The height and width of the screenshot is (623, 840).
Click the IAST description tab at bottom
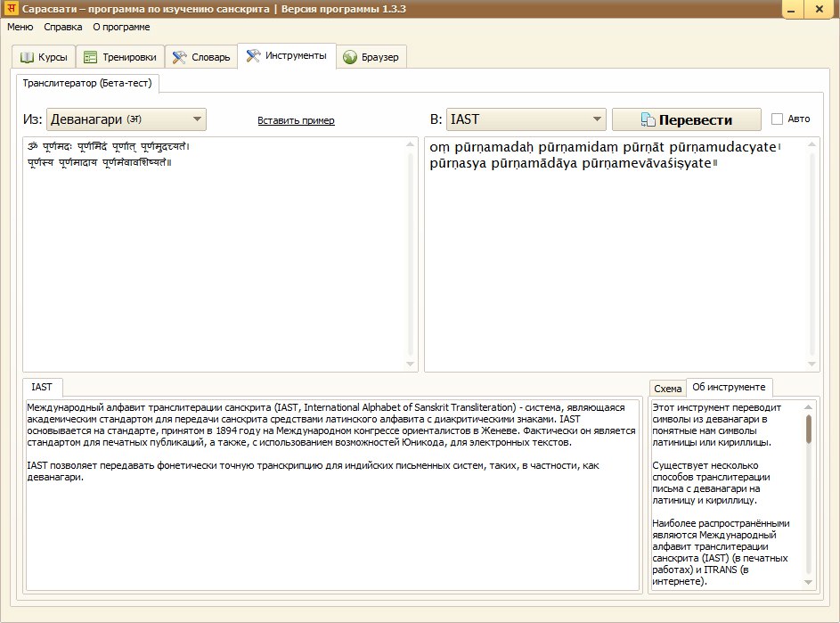(42, 387)
